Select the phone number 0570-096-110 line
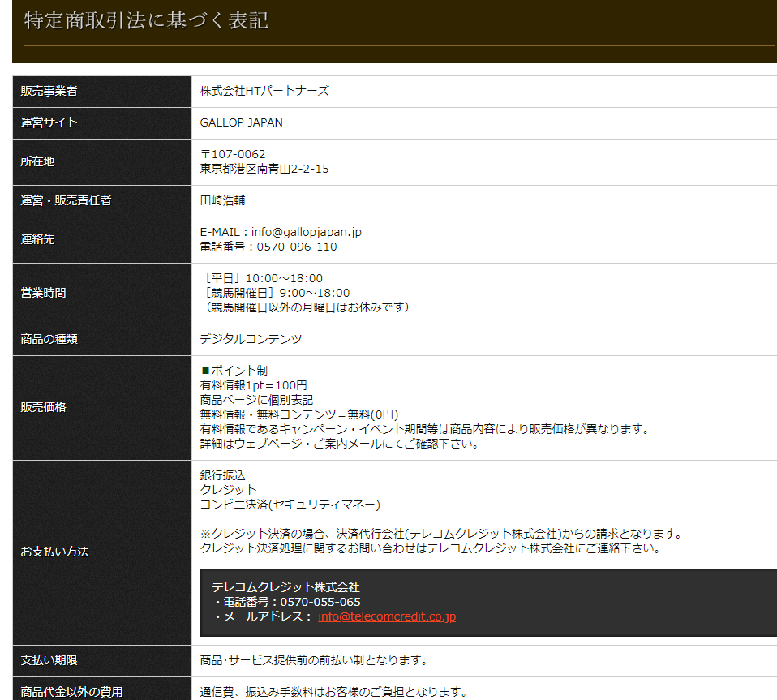The image size is (777, 700). pyautogui.click(x=268, y=247)
